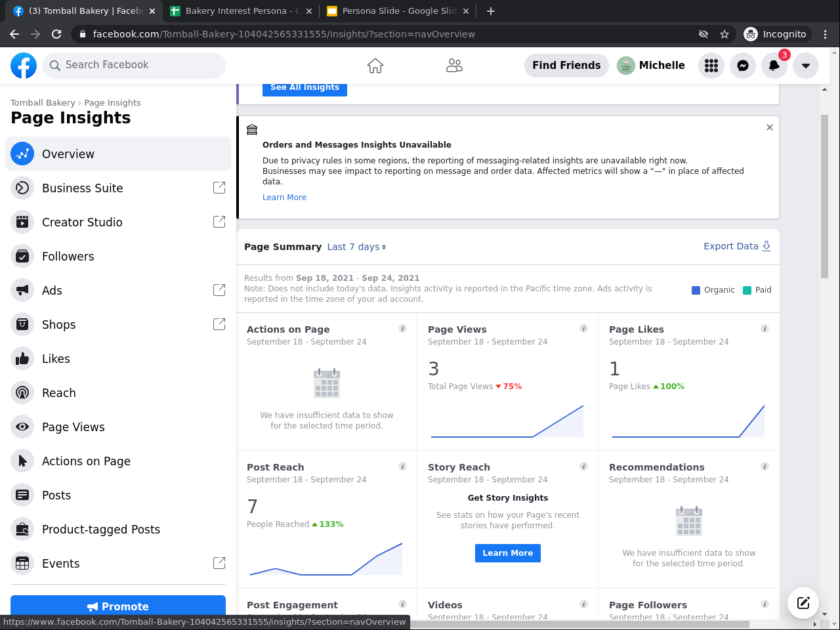
Task: Click the browser address bar URL
Action: [284, 34]
